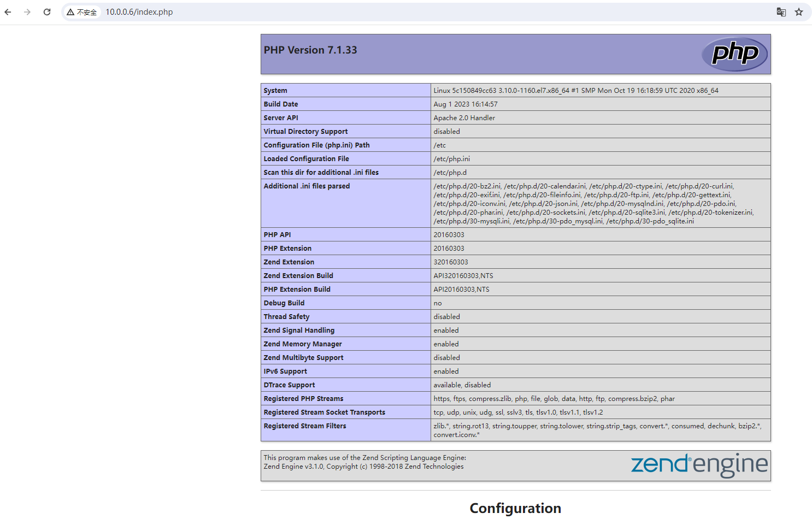This screenshot has height=519, width=812.
Task: Click the 320160303 Zend Extension value
Action: [x=451, y=262]
